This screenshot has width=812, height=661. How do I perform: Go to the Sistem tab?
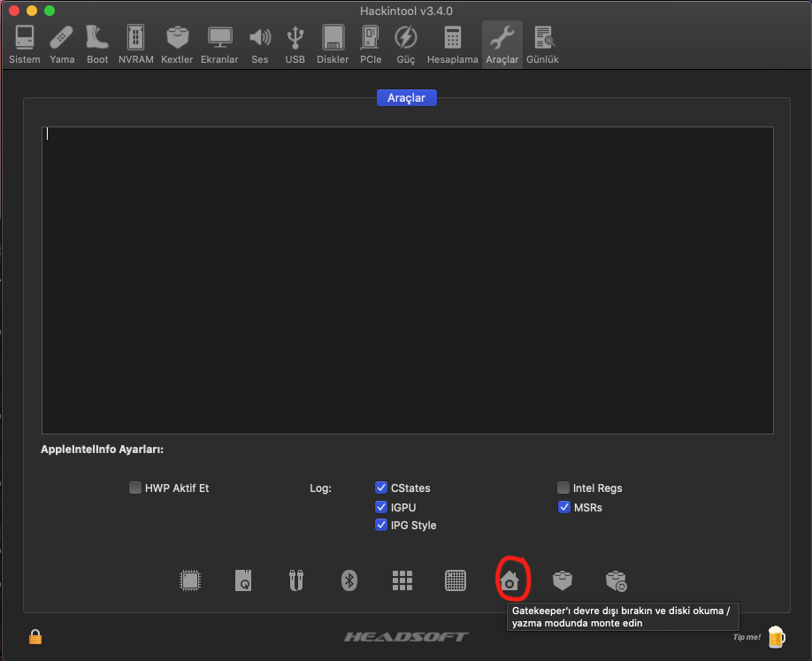[x=25, y=44]
